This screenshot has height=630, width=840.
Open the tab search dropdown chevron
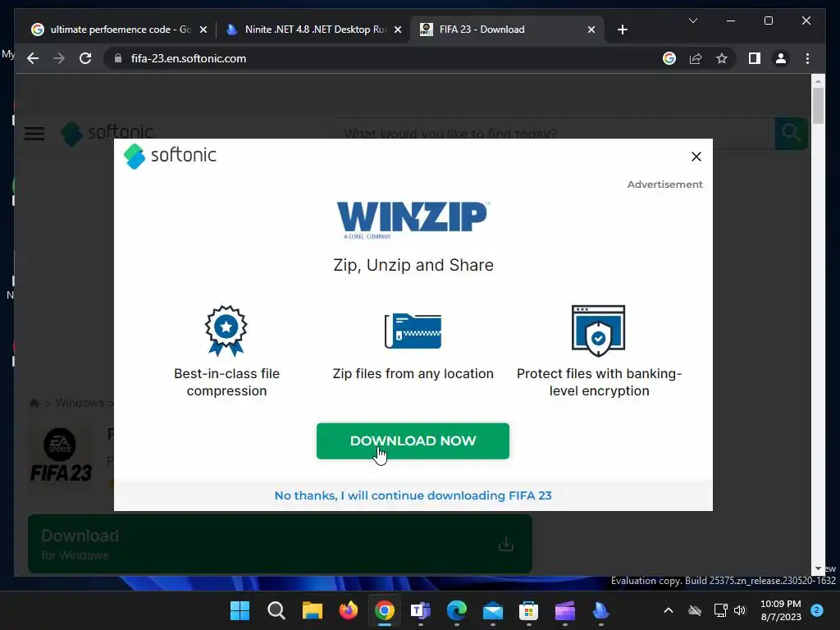692,21
